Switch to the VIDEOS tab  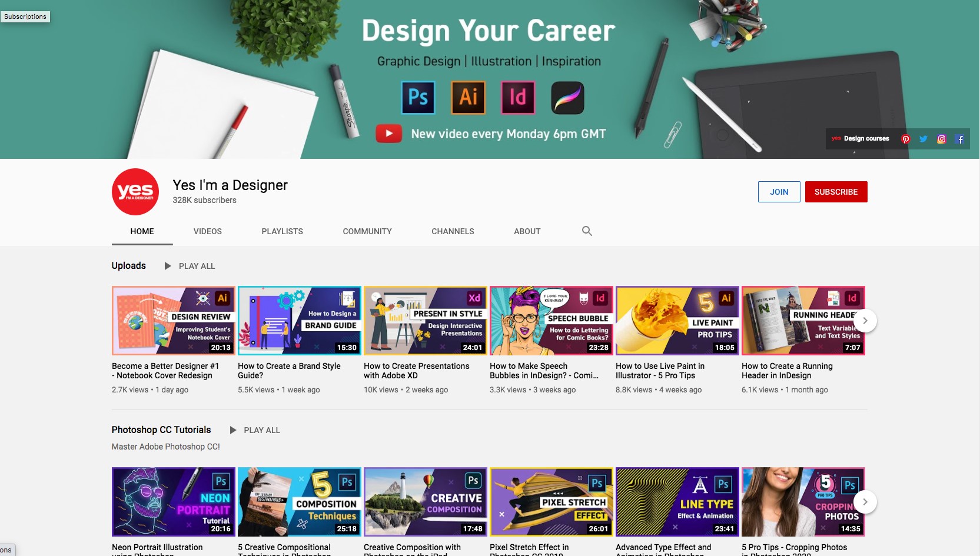tap(208, 231)
